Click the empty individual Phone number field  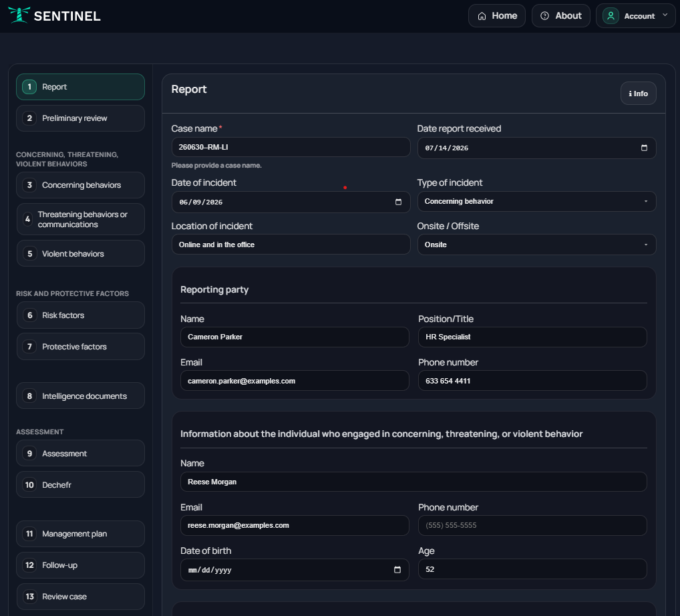(532, 525)
